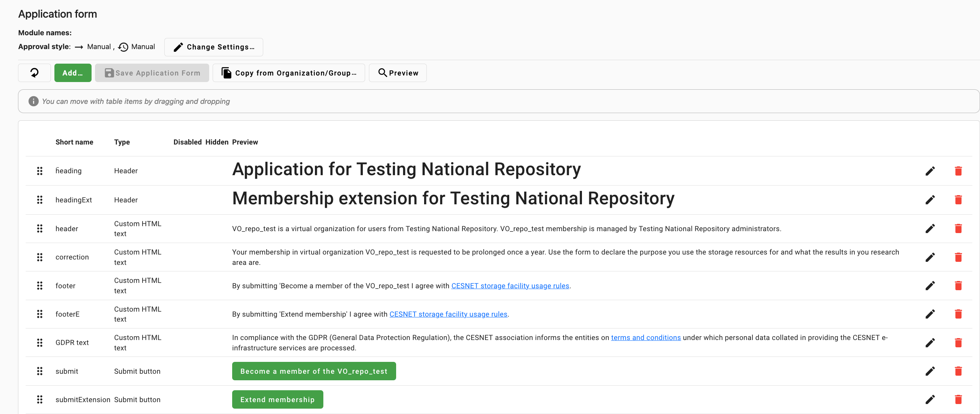Click the refresh icon button
The image size is (980, 414).
pyautogui.click(x=34, y=73)
